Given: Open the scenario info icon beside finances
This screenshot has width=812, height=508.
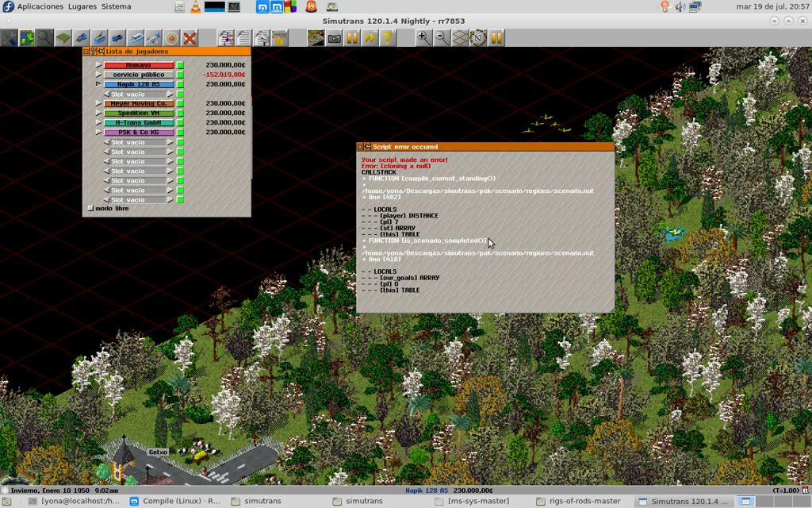Looking at the screenshot, I should (x=316, y=38).
